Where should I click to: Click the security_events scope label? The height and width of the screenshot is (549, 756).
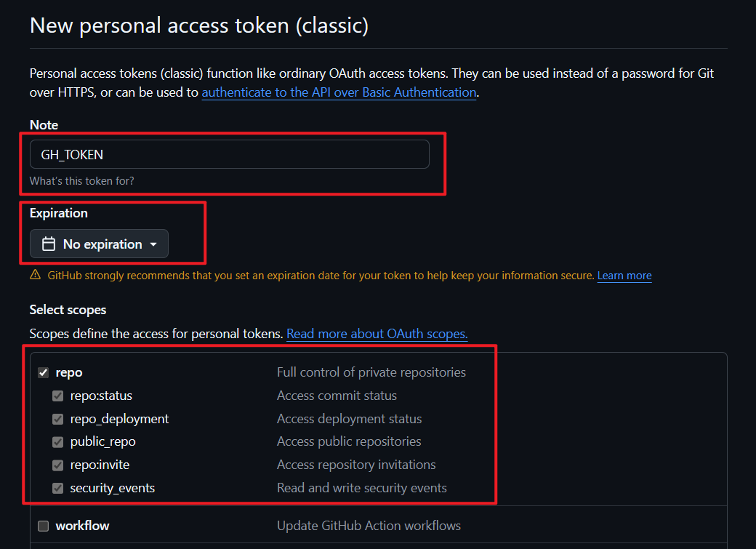tap(112, 488)
